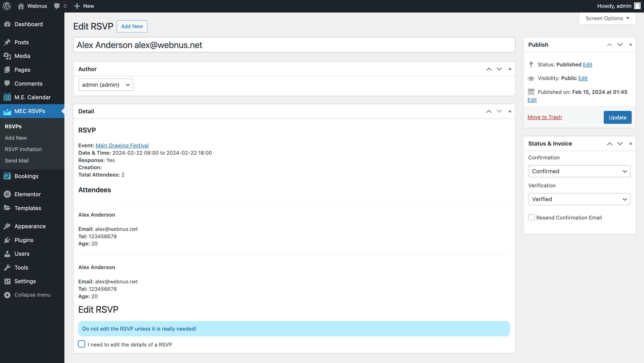This screenshot has height=363, width=644.
Task: Open the Author admin dropdown
Action: (x=106, y=85)
